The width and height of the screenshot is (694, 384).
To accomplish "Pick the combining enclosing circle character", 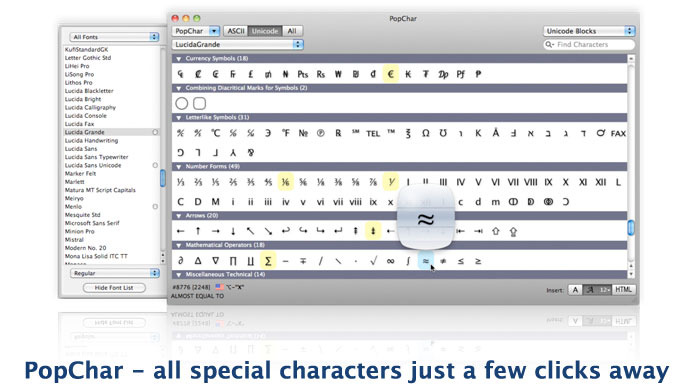I will [181, 104].
